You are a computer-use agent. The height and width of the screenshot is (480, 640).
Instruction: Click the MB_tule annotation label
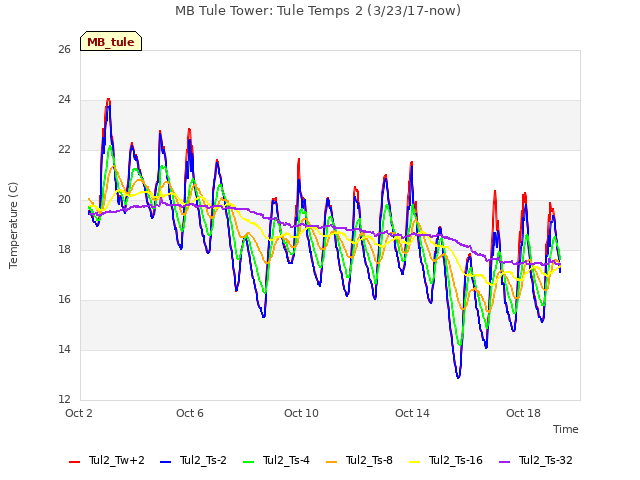point(111,42)
